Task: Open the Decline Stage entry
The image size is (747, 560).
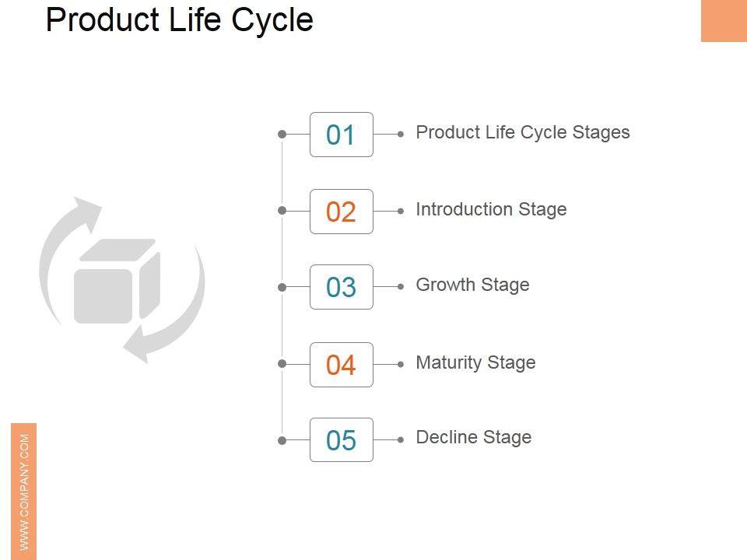Action: click(473, 437)
